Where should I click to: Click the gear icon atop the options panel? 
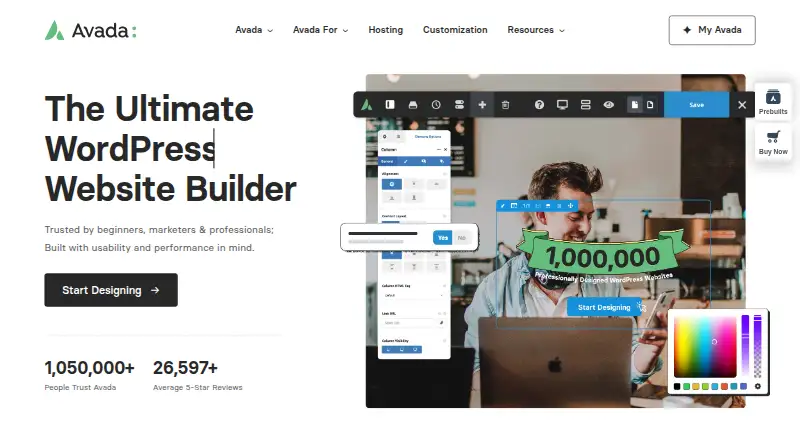[384, 137]
